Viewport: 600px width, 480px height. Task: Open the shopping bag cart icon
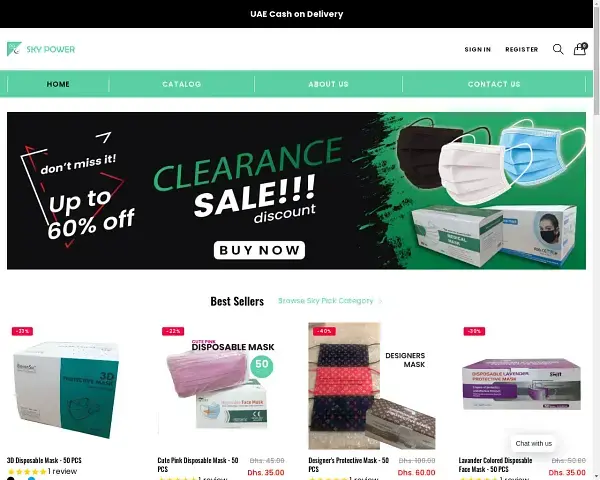[x=580, y=49]
